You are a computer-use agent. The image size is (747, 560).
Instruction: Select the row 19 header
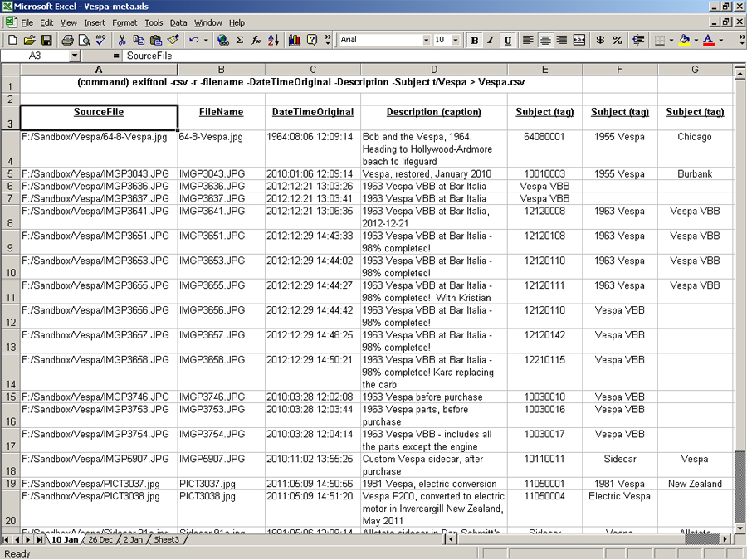pyautogui.click(x=10, y=484)
